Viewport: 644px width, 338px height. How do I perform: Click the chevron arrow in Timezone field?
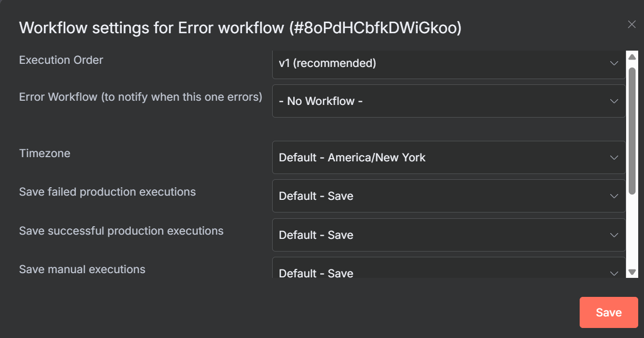coord(614,158)
